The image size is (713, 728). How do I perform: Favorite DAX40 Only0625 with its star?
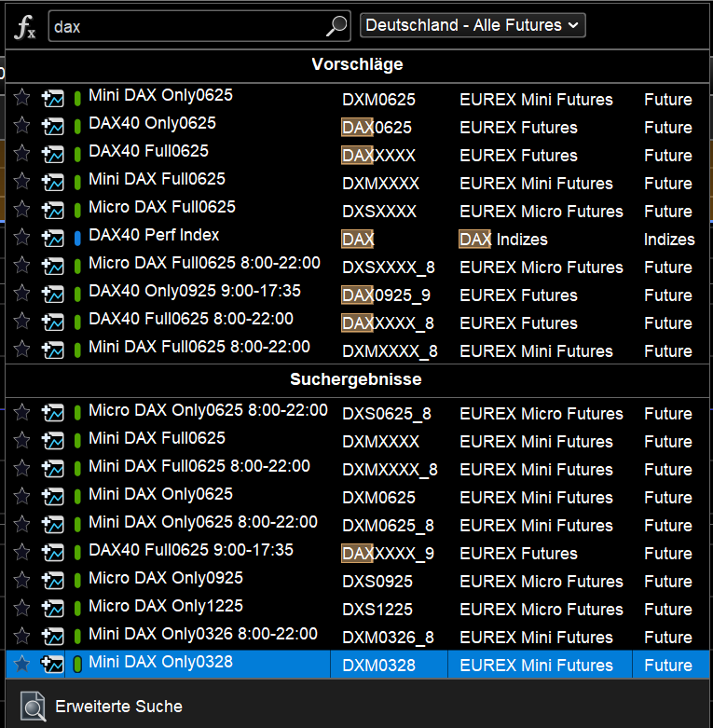(x=21, y=125)
